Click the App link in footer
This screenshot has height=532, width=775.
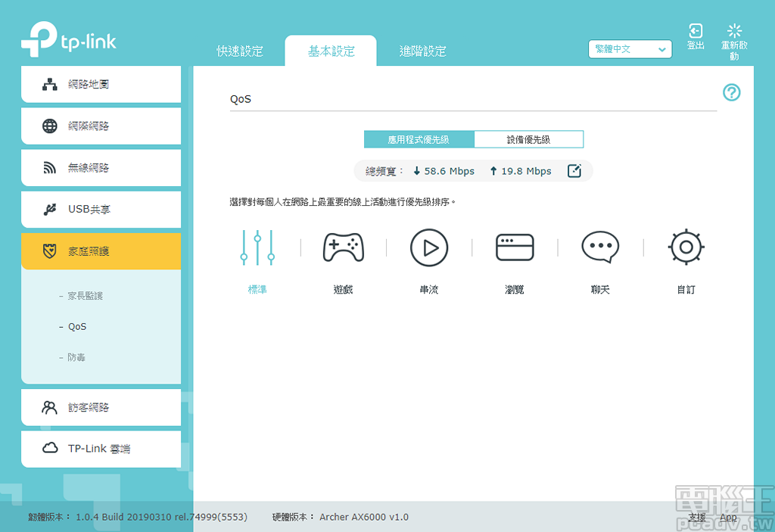(728, 518)
